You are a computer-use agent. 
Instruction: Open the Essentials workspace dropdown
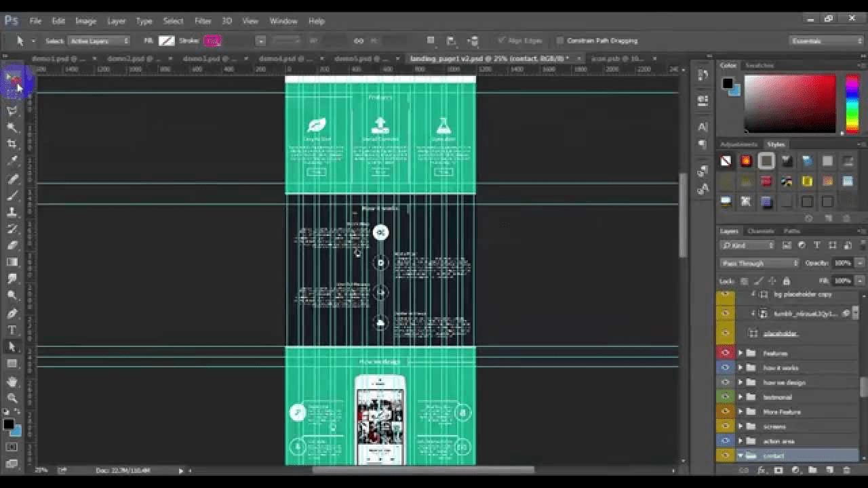click(827, 41)
